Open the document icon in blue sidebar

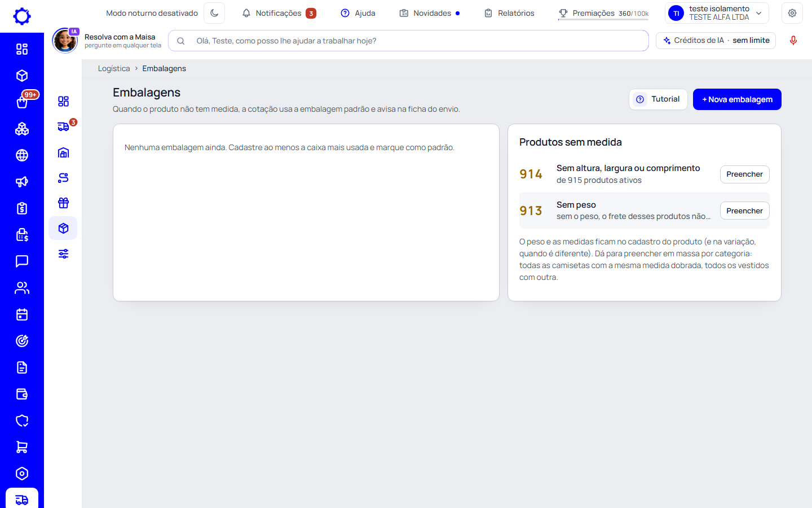pyautogui.click(x=22, y=367)
